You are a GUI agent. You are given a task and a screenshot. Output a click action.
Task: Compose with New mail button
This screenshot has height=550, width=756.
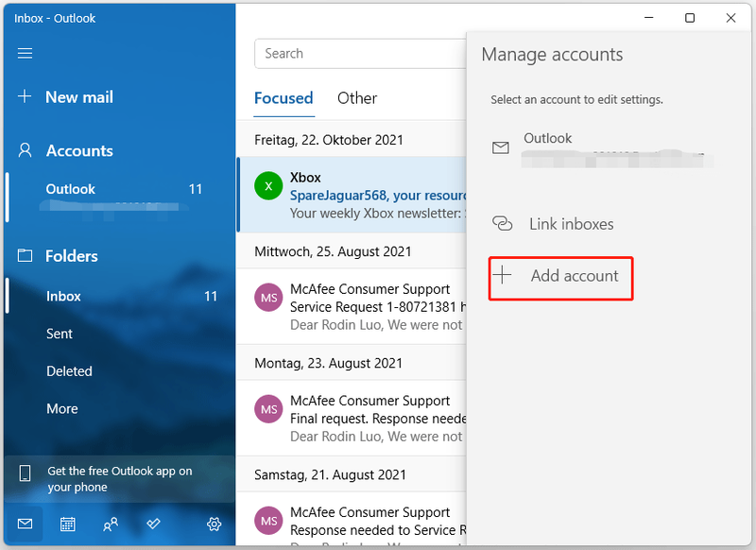pos(79,97)
